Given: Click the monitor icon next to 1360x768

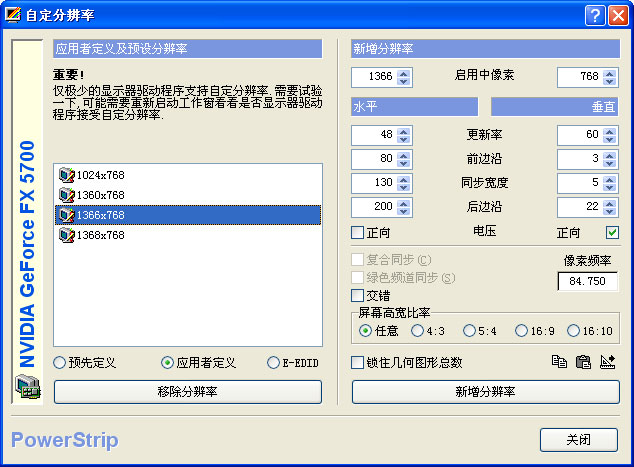Looking at the screenshot, I should [67, 195].
